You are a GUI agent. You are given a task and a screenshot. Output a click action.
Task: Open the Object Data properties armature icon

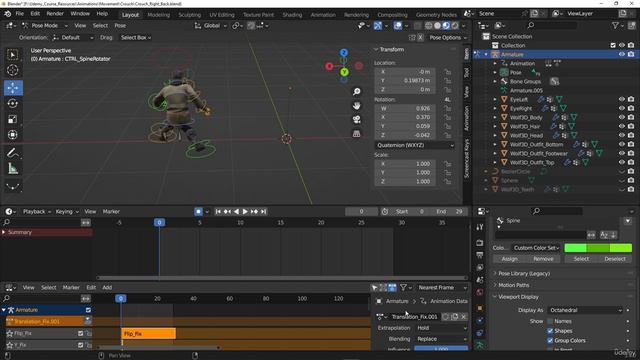[x=480, y=345]
